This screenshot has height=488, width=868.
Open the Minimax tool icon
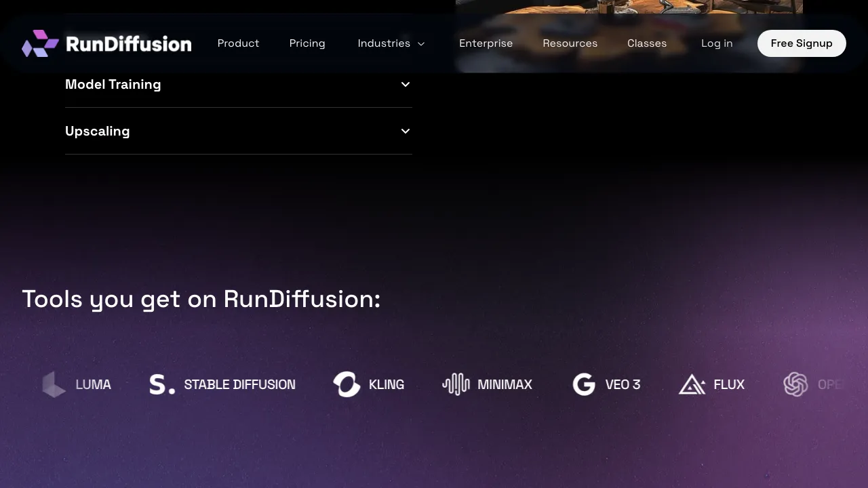pos(456,384)
